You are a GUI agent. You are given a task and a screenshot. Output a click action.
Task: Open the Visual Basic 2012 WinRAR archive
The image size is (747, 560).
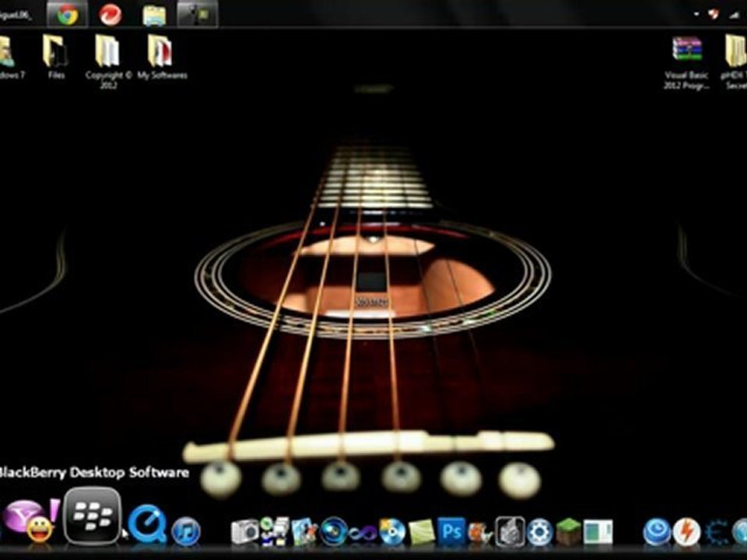686,62
